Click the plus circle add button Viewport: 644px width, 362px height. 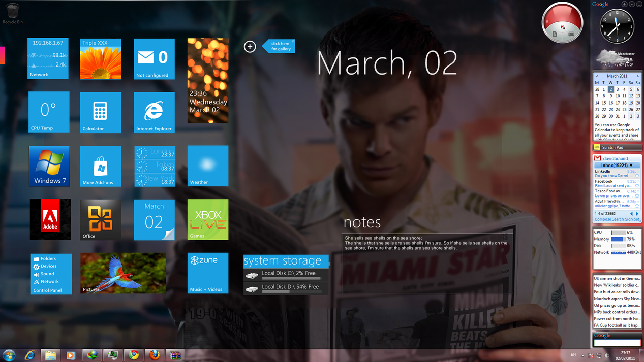250,47
